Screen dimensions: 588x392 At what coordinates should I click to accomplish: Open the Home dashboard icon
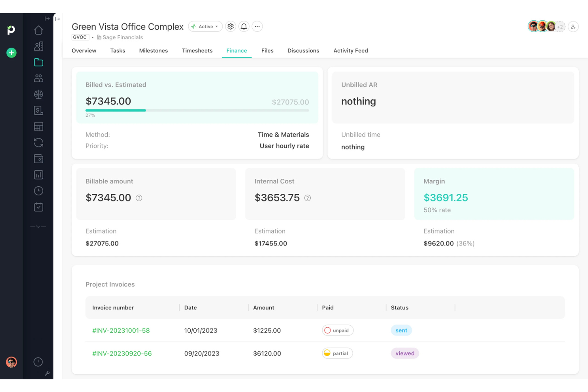tap(39, 30)
